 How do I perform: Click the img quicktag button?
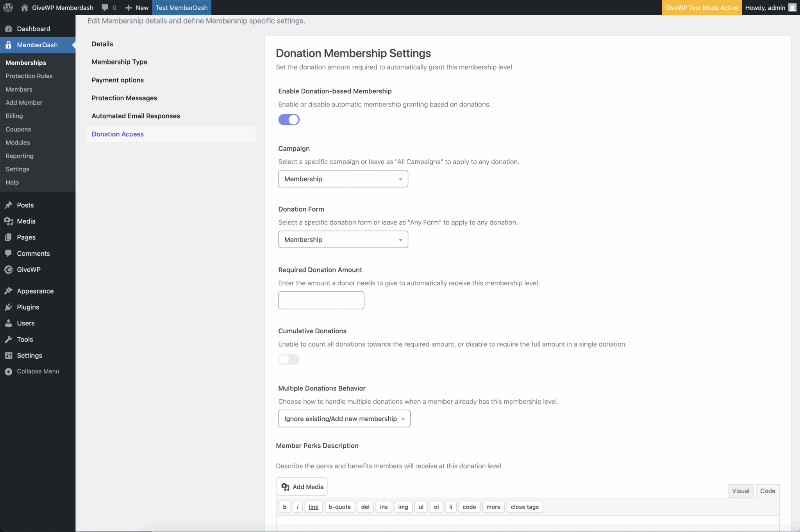(x=403, y=507)
